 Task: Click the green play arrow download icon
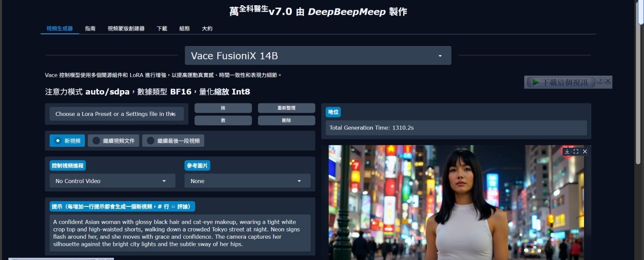point(536,83)
